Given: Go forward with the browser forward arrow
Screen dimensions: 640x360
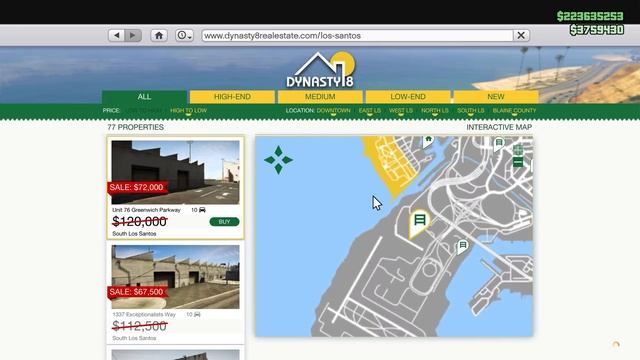Looking at the screenshot, I should pos(133,36).
